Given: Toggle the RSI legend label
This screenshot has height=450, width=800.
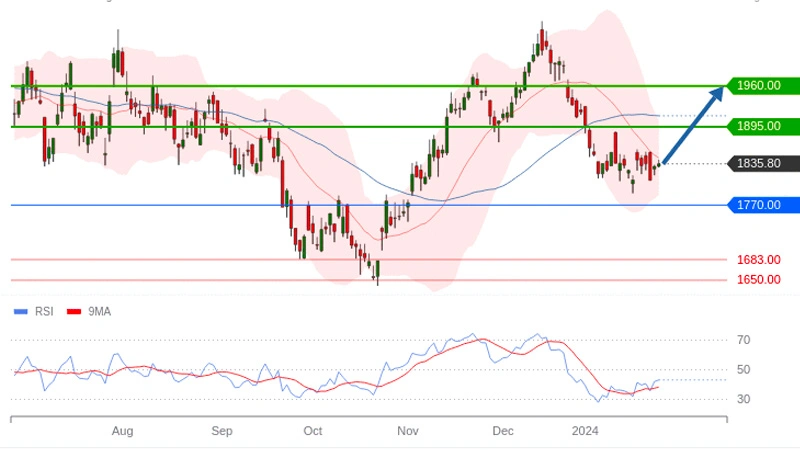Looking at the screenshot, I should click(44, 312).
